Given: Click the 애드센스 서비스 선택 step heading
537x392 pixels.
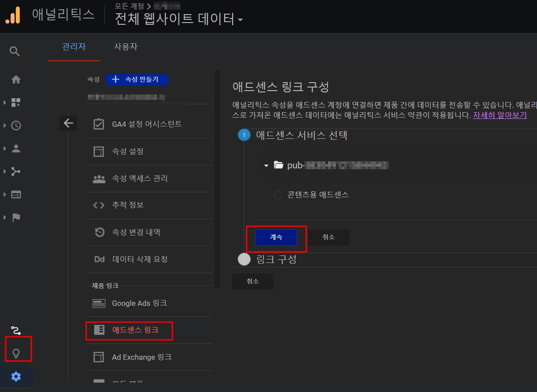Looking at the screenshot, I should click(302, 135).
